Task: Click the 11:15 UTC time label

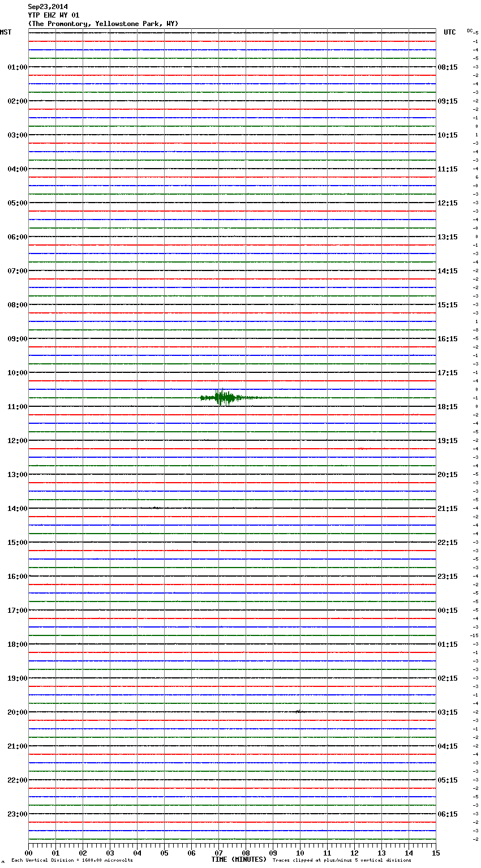Action: click(448, 169)
